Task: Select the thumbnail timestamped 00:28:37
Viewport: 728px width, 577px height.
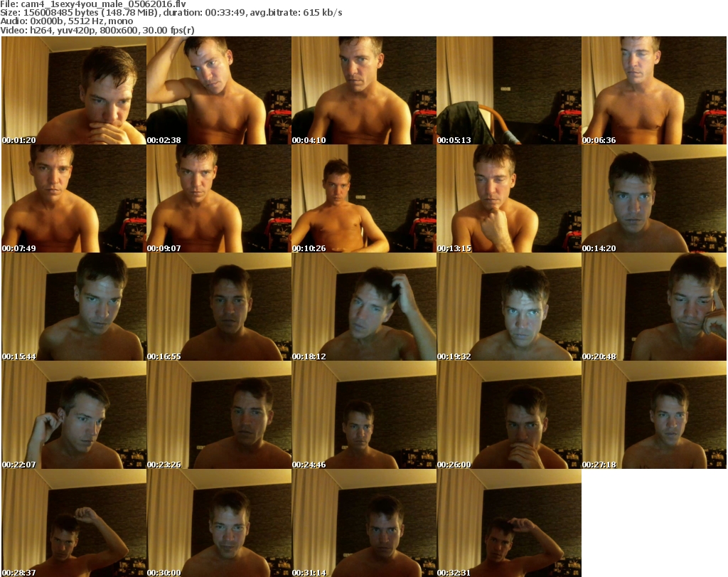Action: pos(74,523)
